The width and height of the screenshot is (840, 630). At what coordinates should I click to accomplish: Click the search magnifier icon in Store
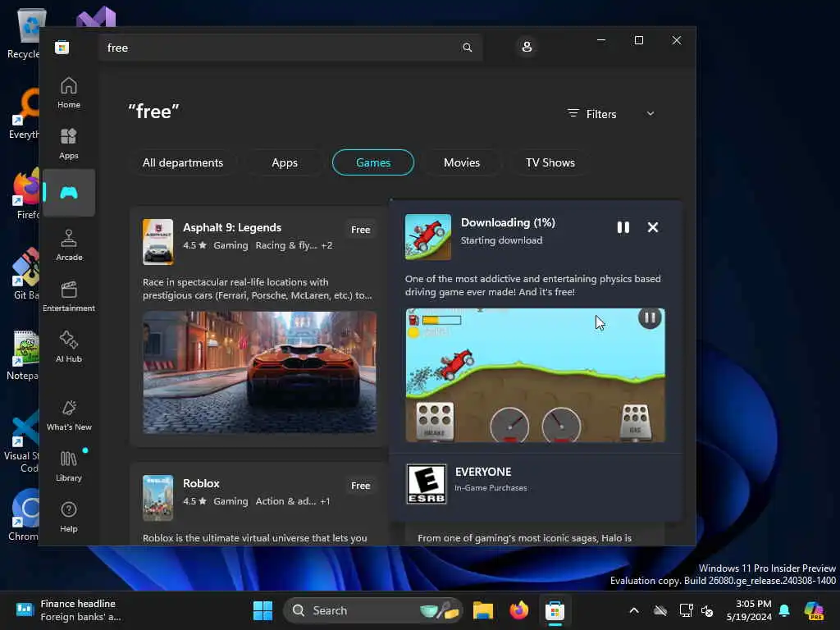tap(467, 48)
